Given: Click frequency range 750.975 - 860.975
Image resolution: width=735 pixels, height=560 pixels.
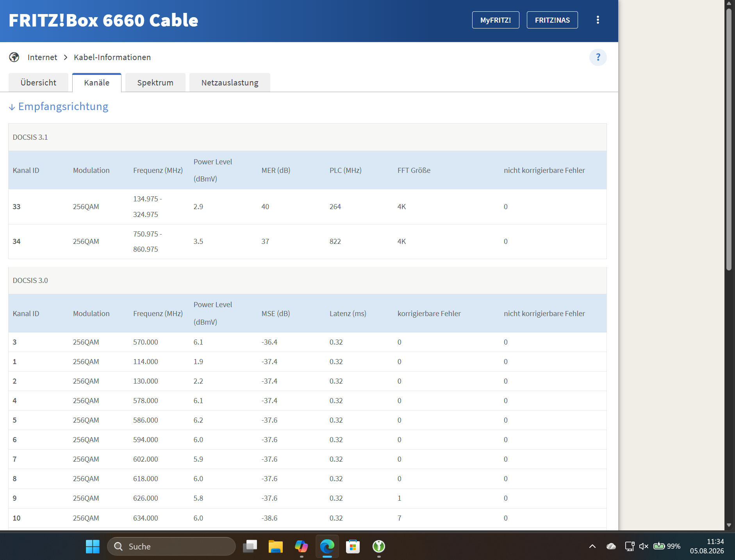Looking at the screenshot, I should click(x=148, y=242).
